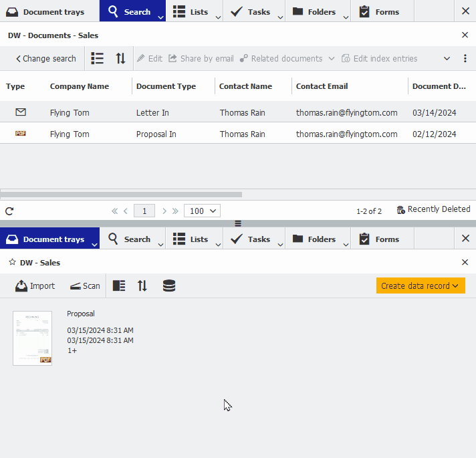Open the page size 100 dropdown
This screenshot has width=476, height=458.
pyautogui.click(x=202, y=211)
